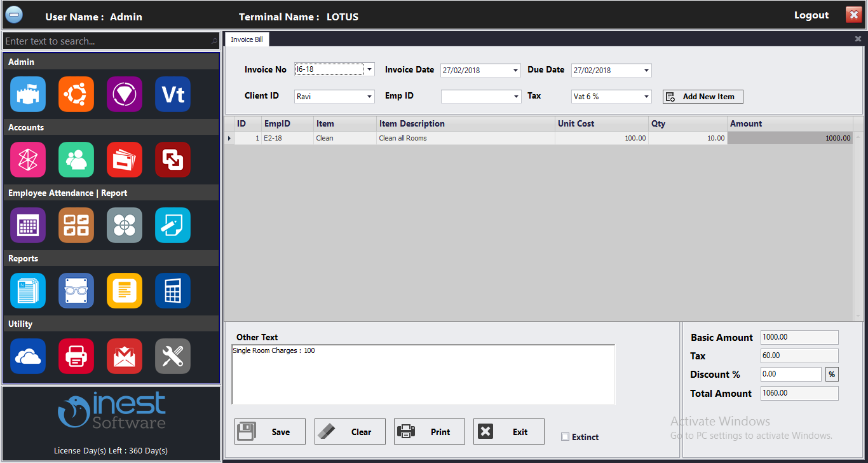Image resolution: width=868 pixels, height=463 pixels.
Task: Click the Tax amount field 60.00
Action: (799, 356)
